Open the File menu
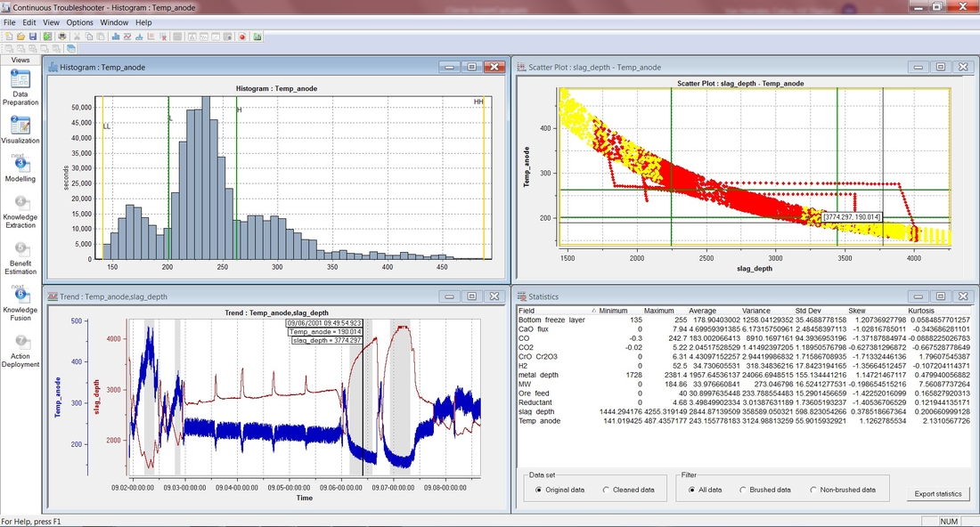 [10, 22]
